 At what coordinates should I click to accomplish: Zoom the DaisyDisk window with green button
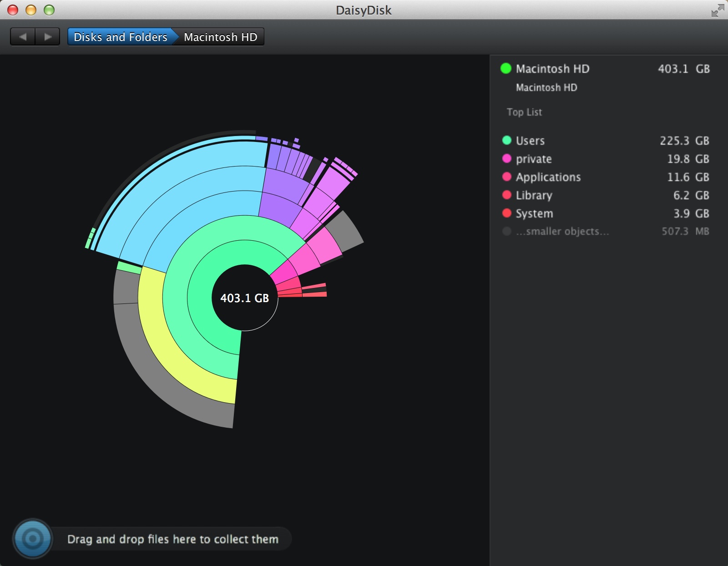click(x=49, y=10)
